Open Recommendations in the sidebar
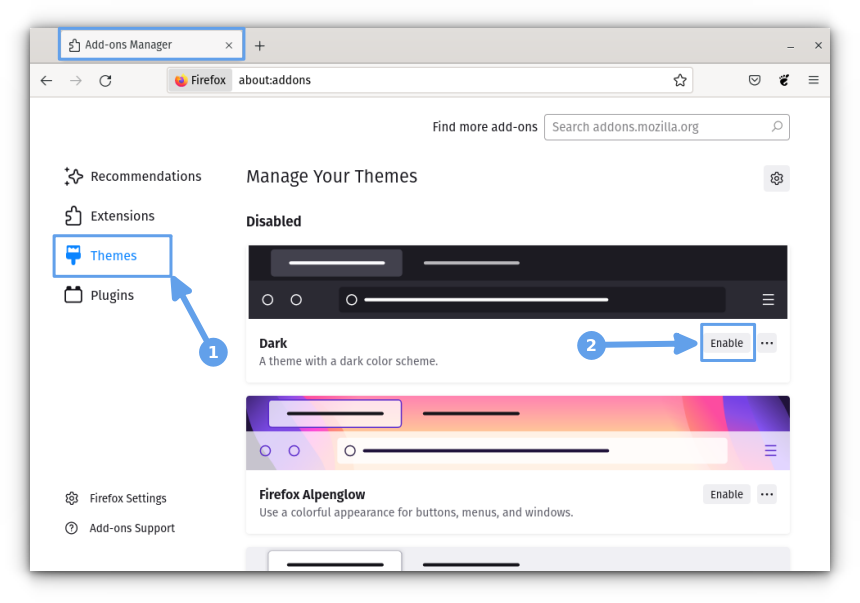The height and width of the screenshot is (603, 860). coord(133,176)
